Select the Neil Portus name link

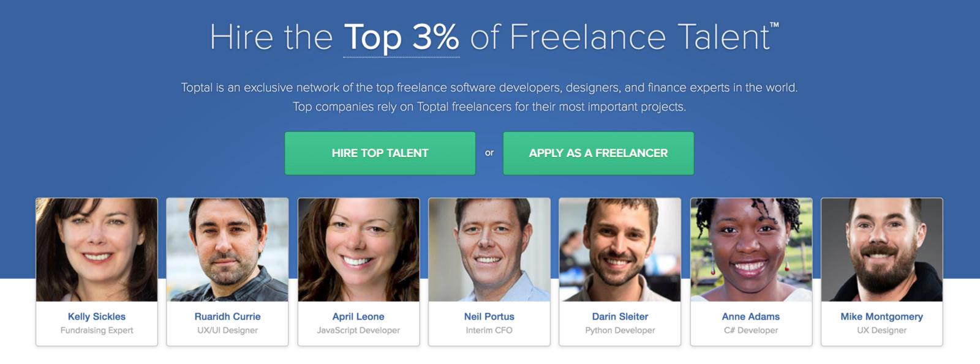coord(489,316)
